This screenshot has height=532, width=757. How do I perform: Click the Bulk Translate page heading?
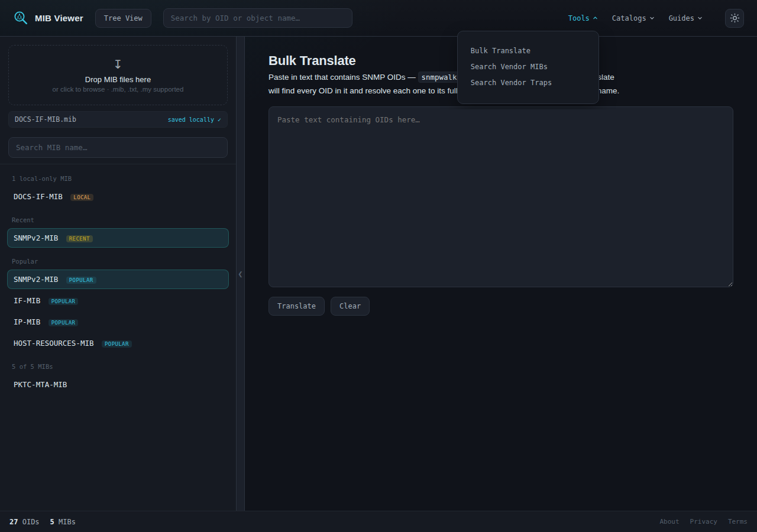click(x=312, y=61)
